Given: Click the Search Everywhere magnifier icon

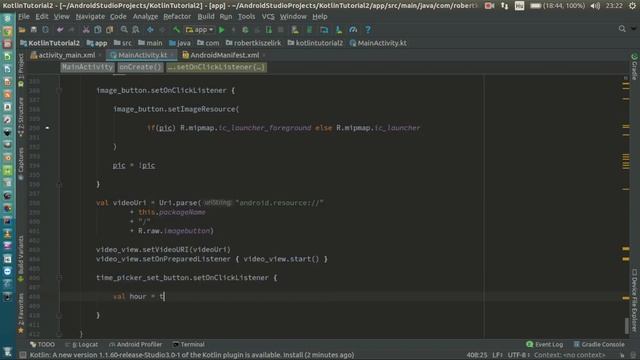Looking at the screenshot, I should tap(622, 29).
